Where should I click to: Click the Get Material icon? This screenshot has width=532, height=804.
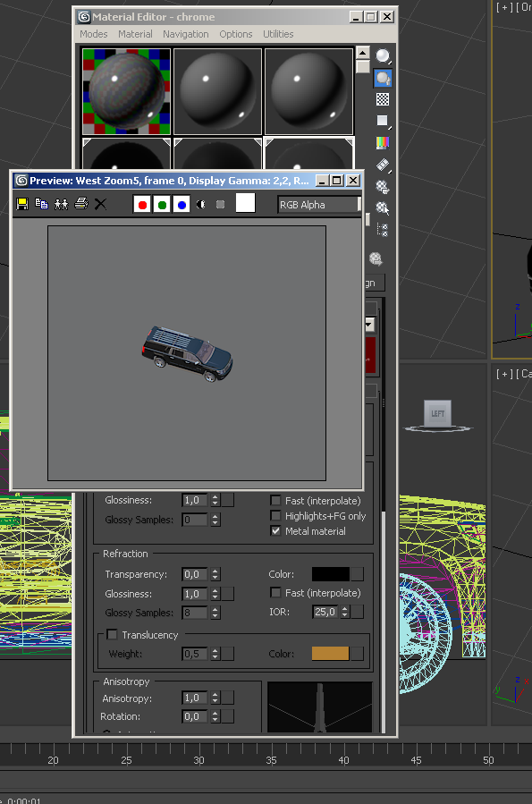click(376, 259)
